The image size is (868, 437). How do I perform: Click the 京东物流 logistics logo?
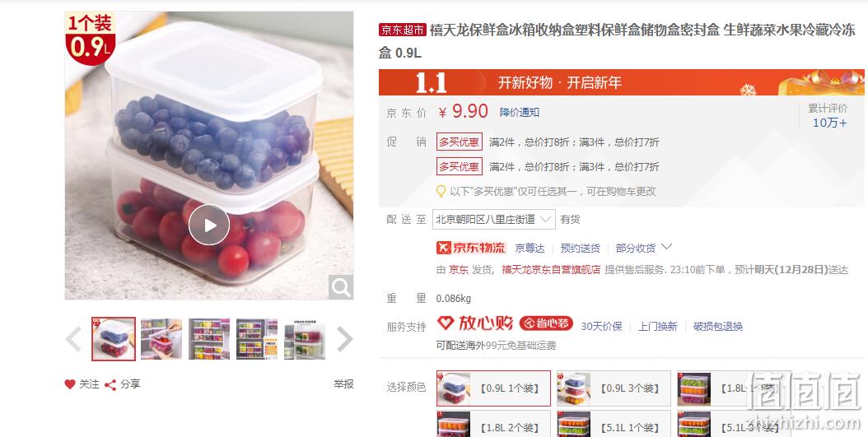coord(470,248)
